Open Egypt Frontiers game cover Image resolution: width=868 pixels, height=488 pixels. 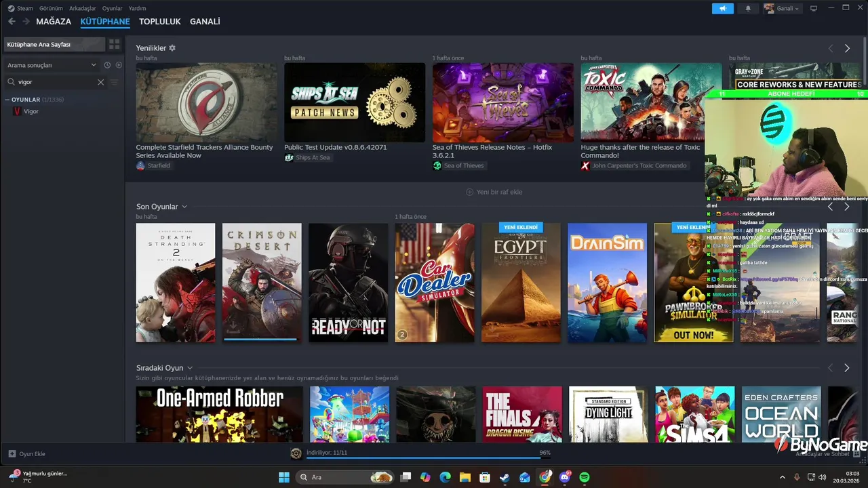point(521,283)
